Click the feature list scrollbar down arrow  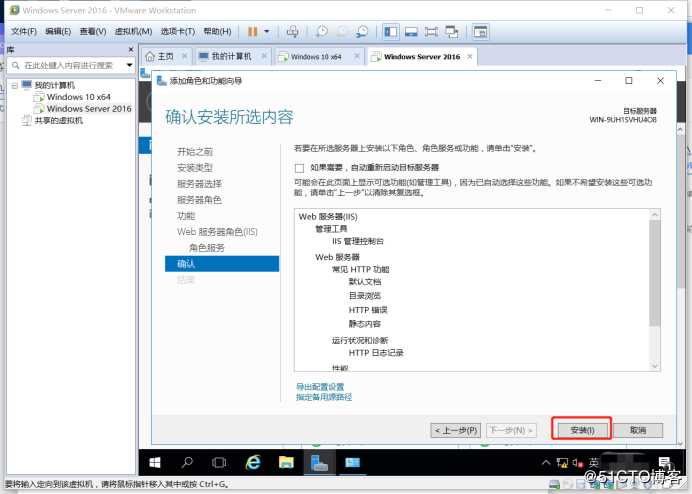654,366
